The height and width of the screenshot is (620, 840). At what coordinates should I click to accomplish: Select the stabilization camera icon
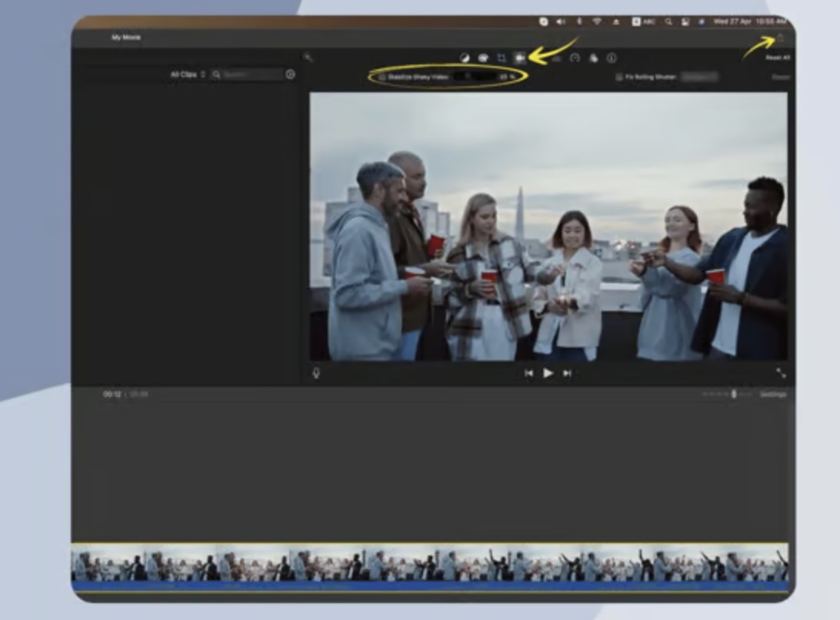pos(520,58)
